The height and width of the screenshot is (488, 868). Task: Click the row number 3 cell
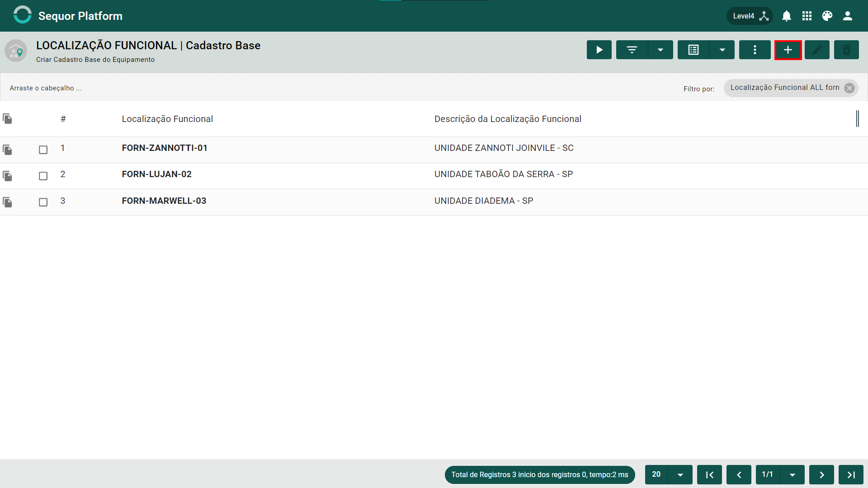pyautogui.click(x=63, y=201)
